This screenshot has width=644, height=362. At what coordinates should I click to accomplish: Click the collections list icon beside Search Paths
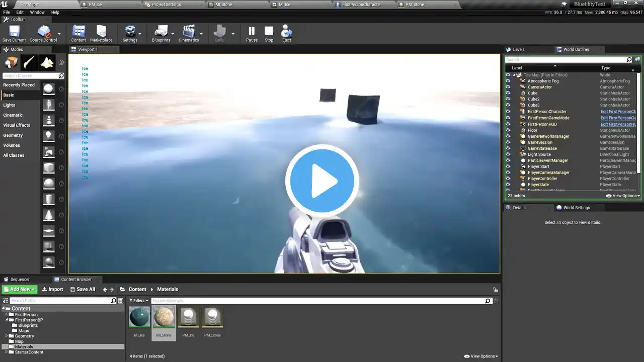pos(120,301)
